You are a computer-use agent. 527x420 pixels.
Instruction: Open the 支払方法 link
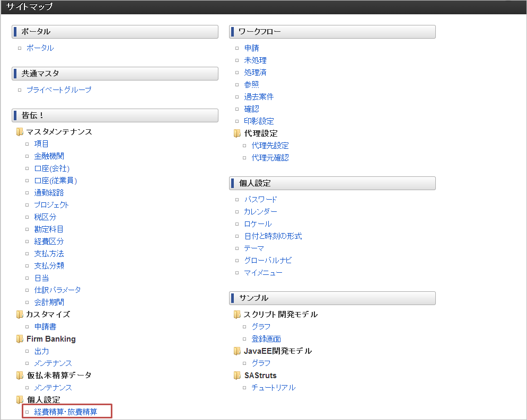pyautogui.click(x=49, y=254)
